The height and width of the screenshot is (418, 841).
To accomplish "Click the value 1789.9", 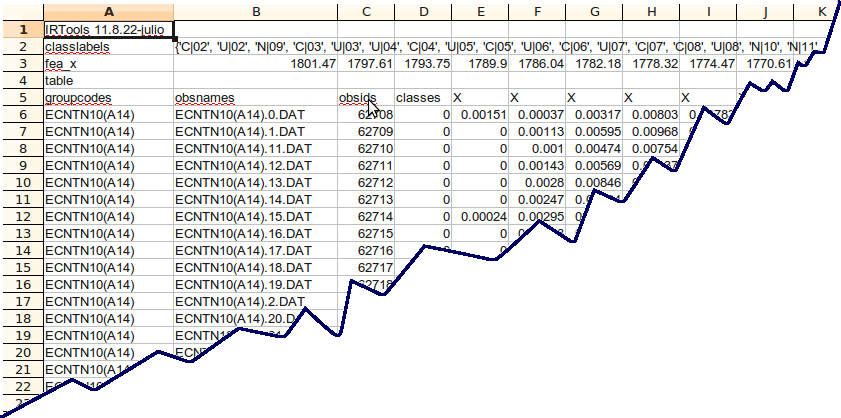I will tap(480, 64).
